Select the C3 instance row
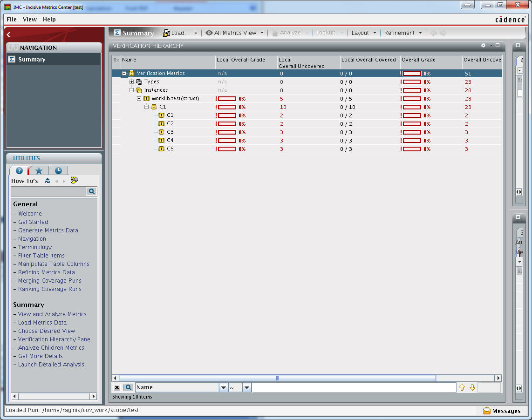 point(307,132)
